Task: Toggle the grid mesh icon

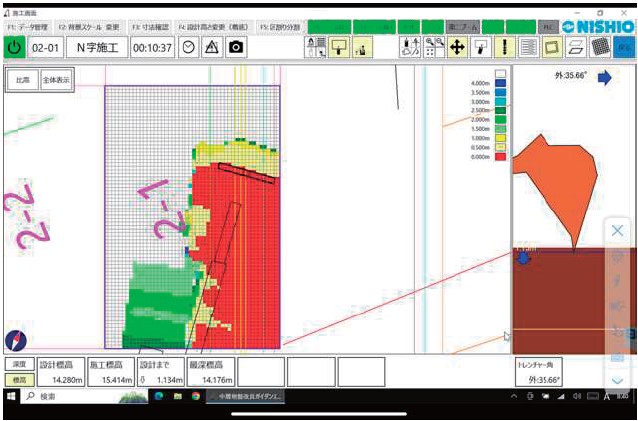Action: coord(600,47)
